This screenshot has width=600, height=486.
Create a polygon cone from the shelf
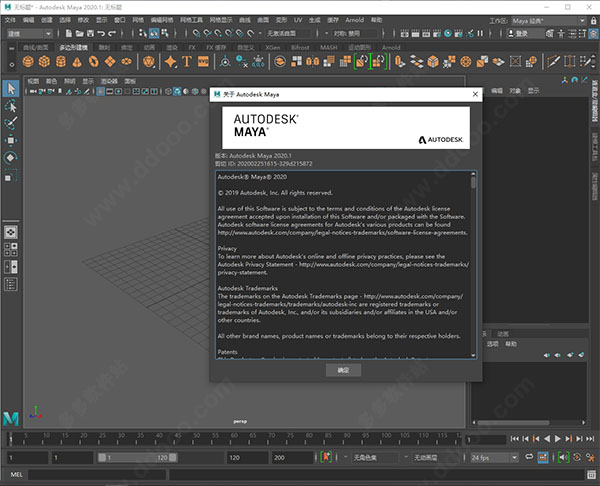point(77,61)
